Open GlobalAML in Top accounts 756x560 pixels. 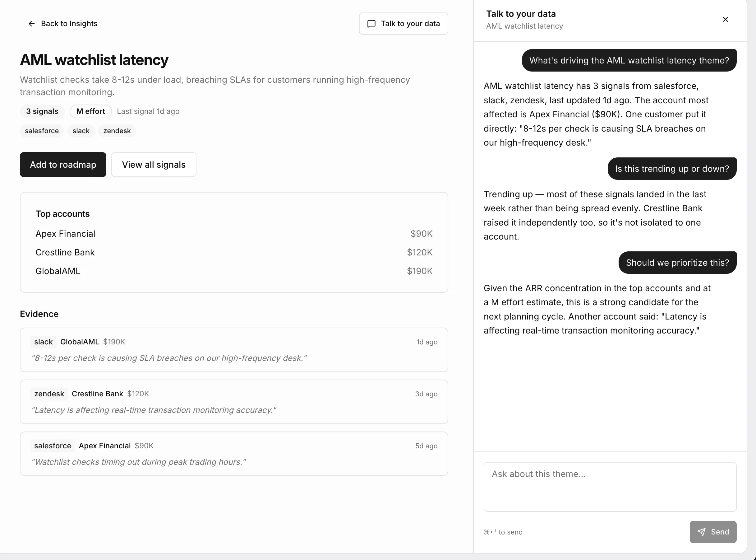(x=234, y=271)
